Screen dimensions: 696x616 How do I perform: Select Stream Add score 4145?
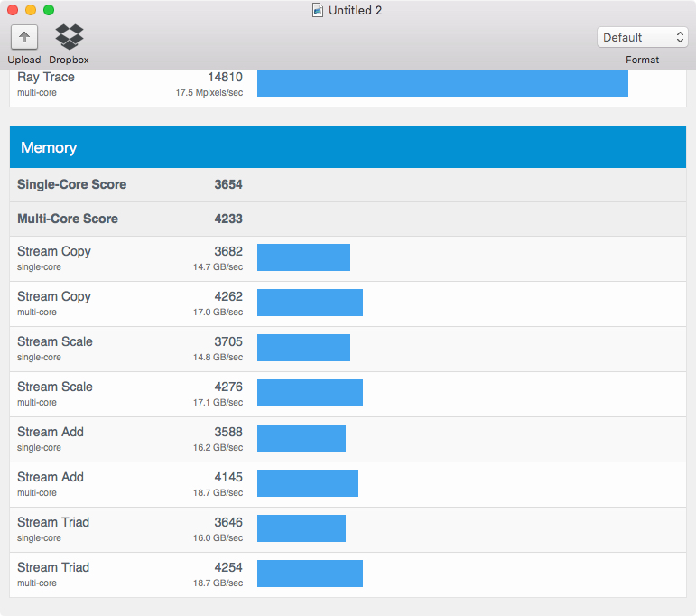click(x=228, y=477)
